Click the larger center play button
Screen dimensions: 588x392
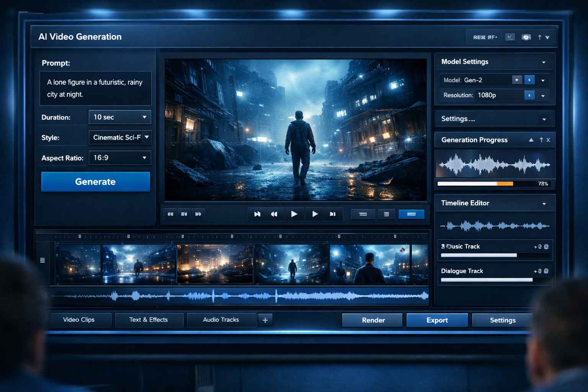(x=294, y=214)
